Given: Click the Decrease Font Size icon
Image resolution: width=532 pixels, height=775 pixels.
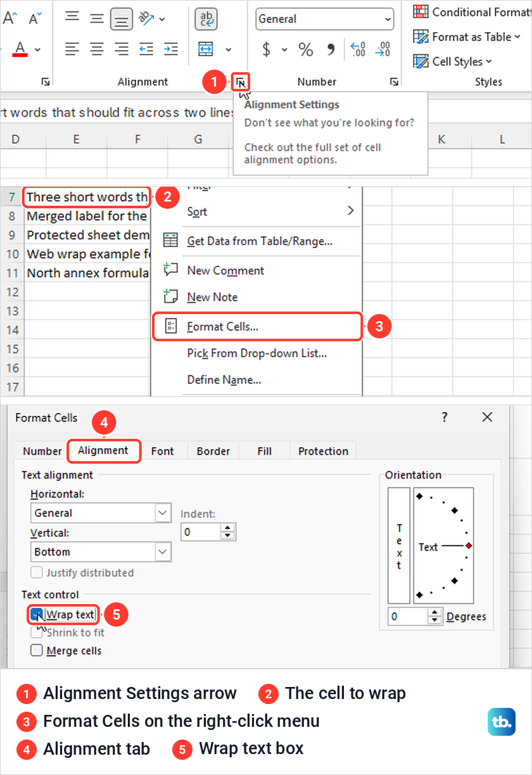Looking at the screenshot, I should coord(34,18).
